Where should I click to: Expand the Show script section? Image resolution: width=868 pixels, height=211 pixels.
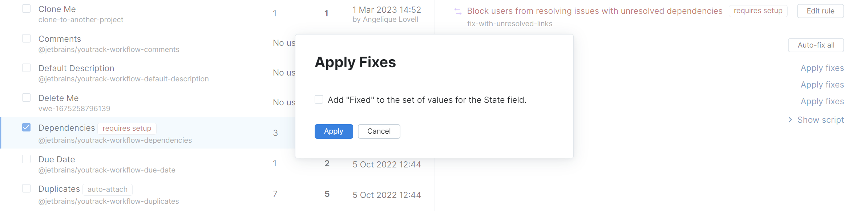tap(820, 119)
